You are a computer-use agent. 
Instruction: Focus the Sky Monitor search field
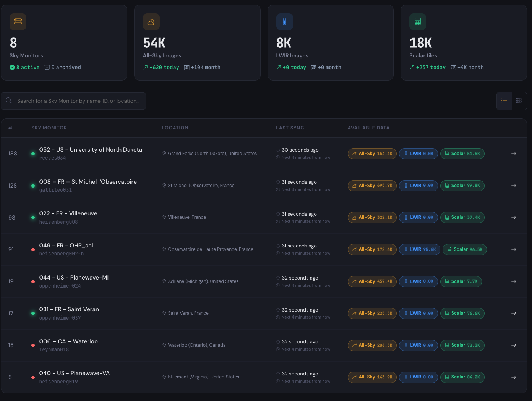pos(73,101)
